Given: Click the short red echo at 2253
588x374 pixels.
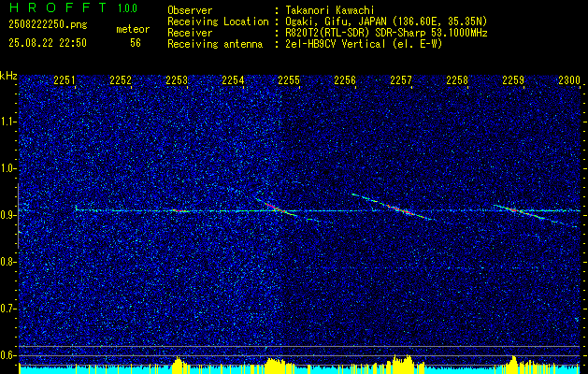Looking at the screenshot, I should tap(179, 210).
